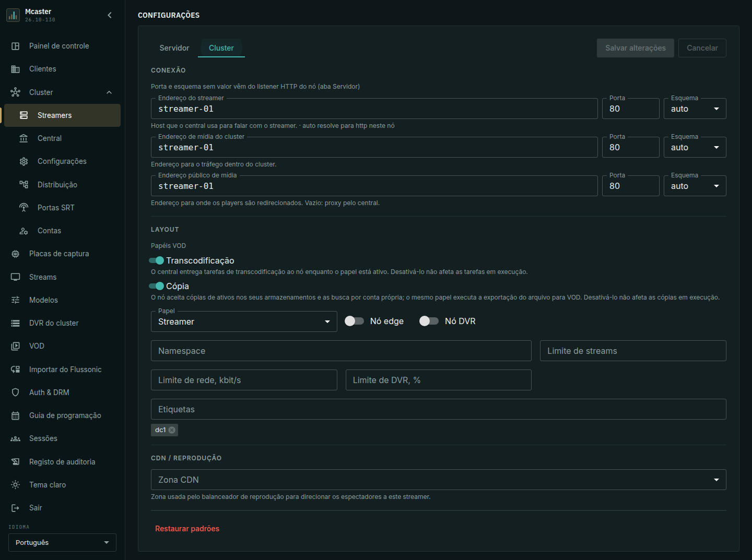The image size is (752, 560).
Task: Click the Contas users icon
Action: tap(24, 231)
